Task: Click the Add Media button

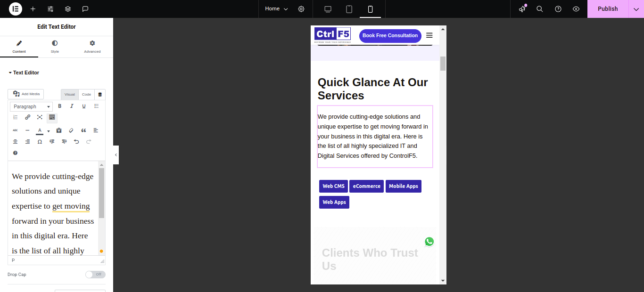Action: pos(26,94)
